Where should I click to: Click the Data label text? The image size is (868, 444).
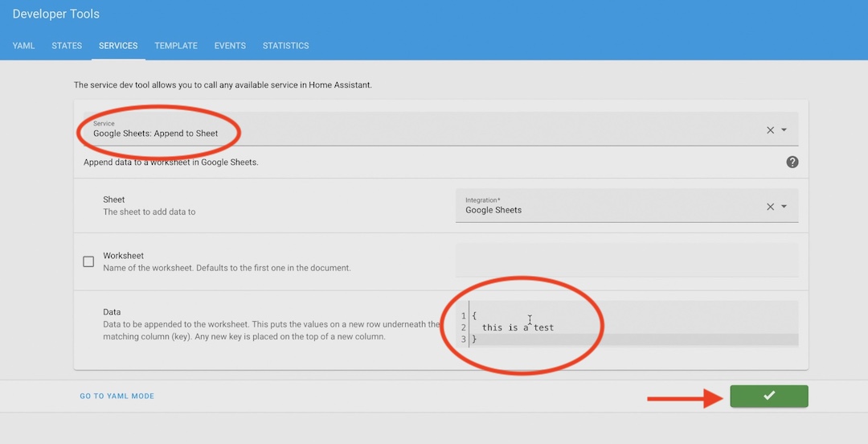pos(112,312)
